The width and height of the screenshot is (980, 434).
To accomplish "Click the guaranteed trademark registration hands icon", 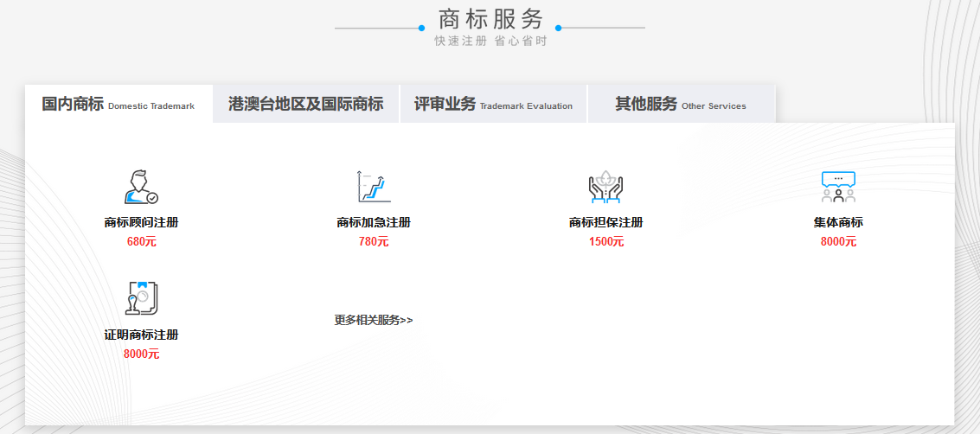I will click(x=605, y=187).
